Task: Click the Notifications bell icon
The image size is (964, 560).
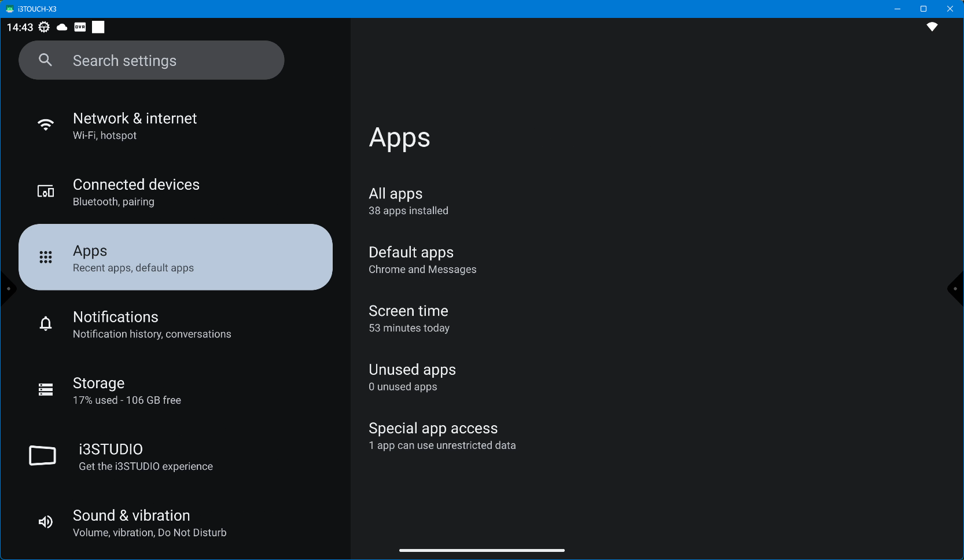Action: 46,323
